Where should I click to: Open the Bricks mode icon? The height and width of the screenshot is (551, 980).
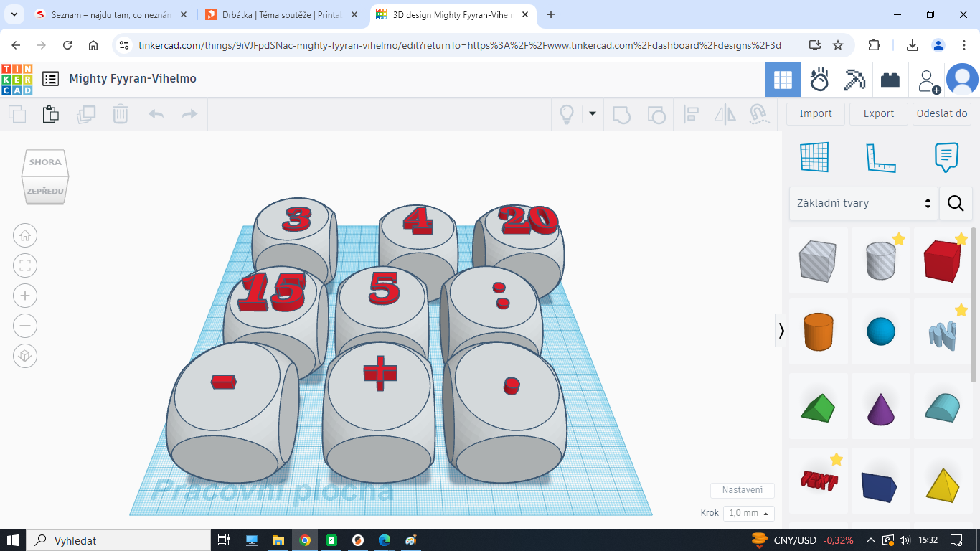tap(890, 80)
